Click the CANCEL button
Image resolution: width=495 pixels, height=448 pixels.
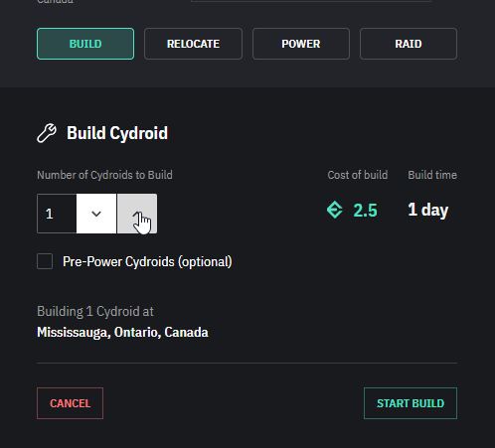pyautogui.click(x=70, y=403)
